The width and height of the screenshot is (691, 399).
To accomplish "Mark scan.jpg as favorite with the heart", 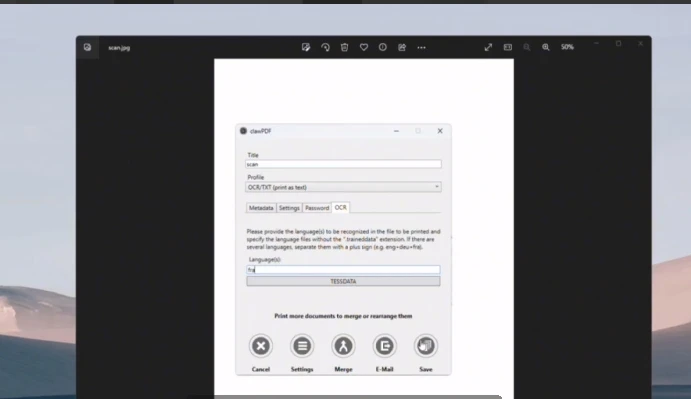I will (x=364, y=47).
